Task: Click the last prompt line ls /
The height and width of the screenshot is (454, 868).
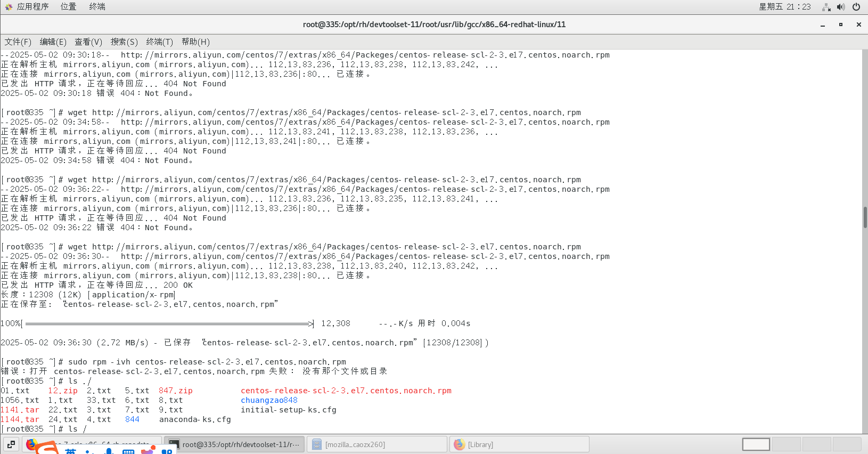Action: [44, 429]
